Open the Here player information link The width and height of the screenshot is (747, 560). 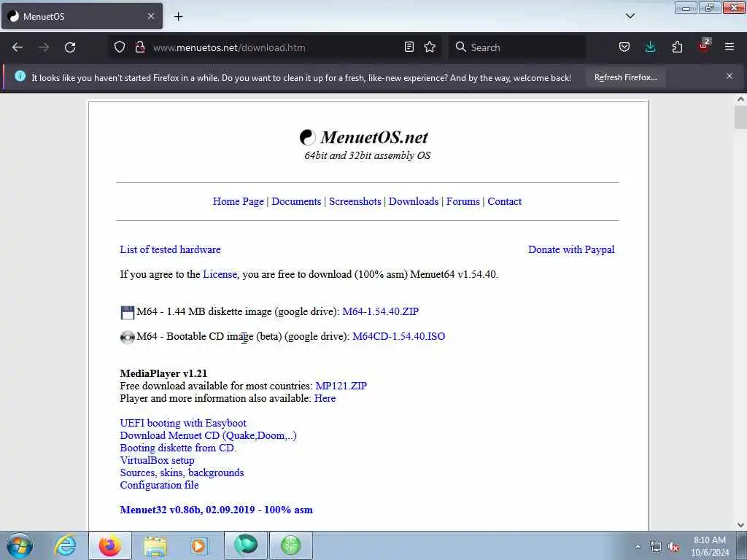(325, 398)
